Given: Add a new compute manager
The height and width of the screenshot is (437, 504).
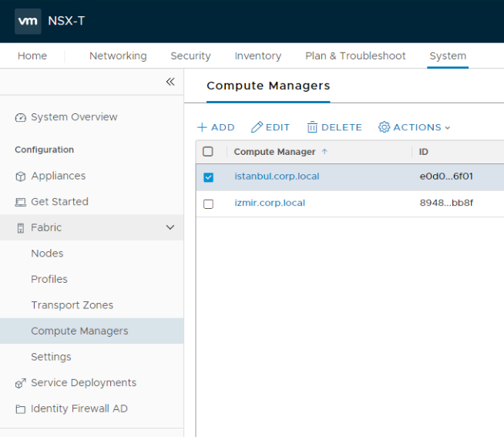Looking at the screenshot, I should (216, 127).
